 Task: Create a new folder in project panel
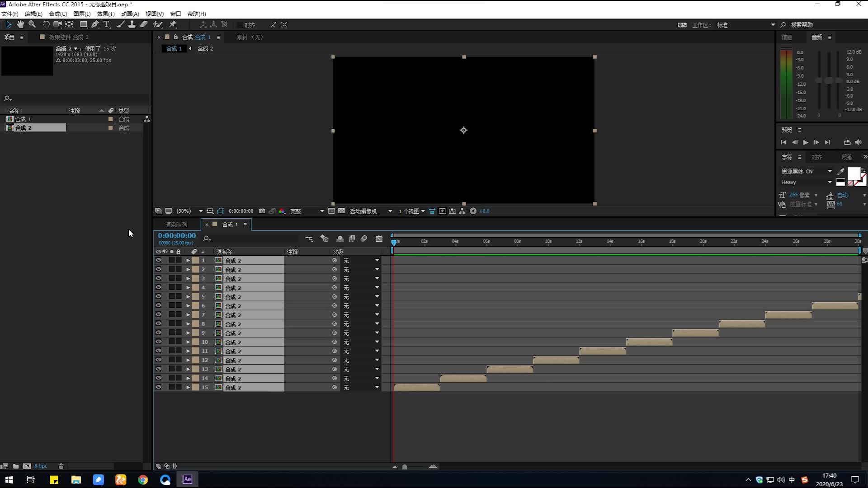[16, 466]
